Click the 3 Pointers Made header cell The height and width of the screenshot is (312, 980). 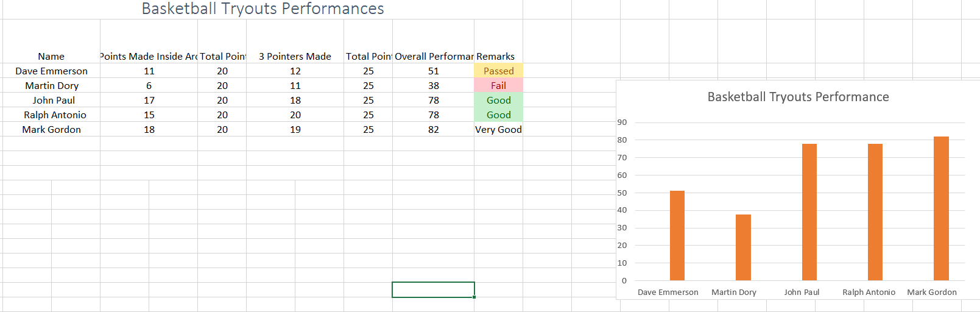[x=295, y=56]
